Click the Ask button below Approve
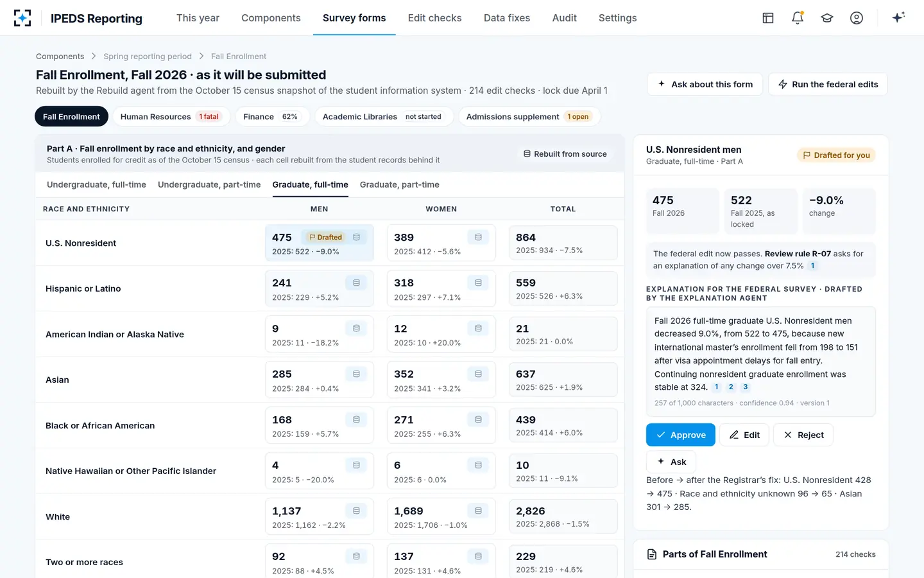 pyautogui.click(x=671, y=462)
